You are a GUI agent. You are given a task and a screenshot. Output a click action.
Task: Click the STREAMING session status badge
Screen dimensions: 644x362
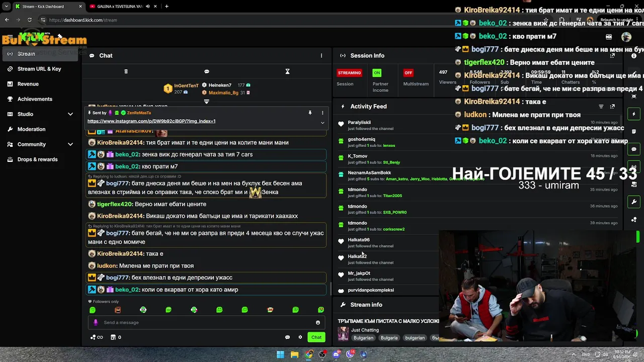point(349,73)
